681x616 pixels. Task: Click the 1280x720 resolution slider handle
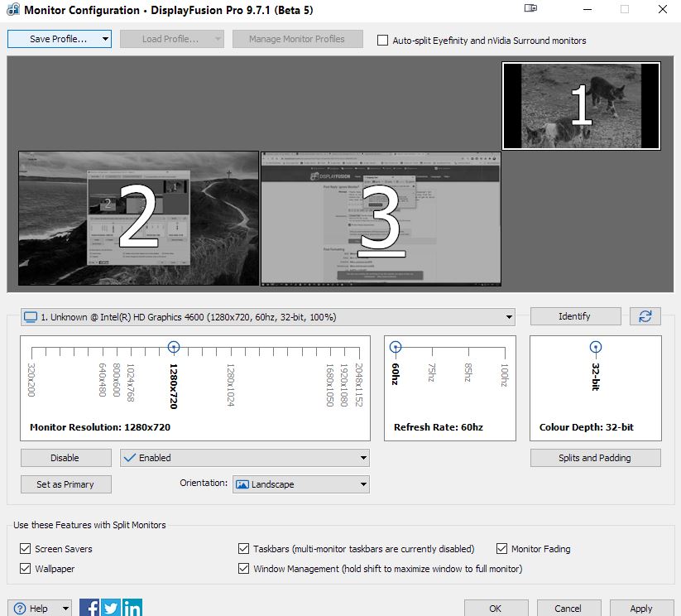pyautogui.click(x=174, y=347)
